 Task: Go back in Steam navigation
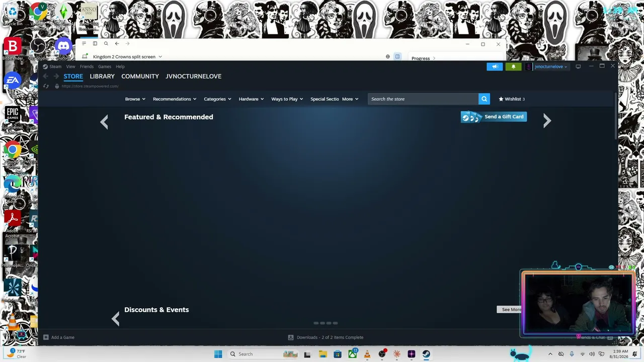click(x=46, y=76)
